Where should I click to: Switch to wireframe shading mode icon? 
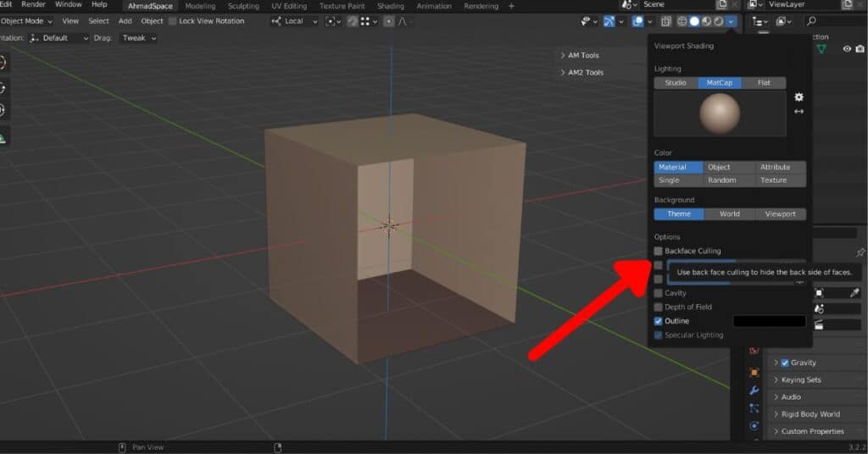tap(682, 21)
